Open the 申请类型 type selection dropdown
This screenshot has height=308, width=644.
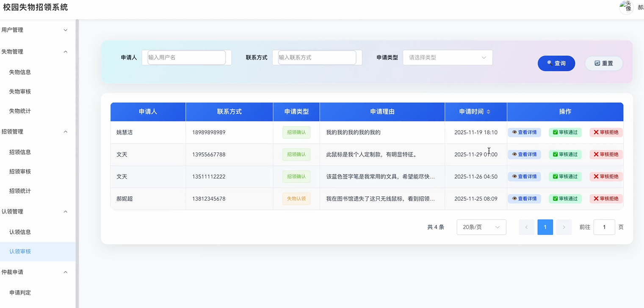[447, 57]
